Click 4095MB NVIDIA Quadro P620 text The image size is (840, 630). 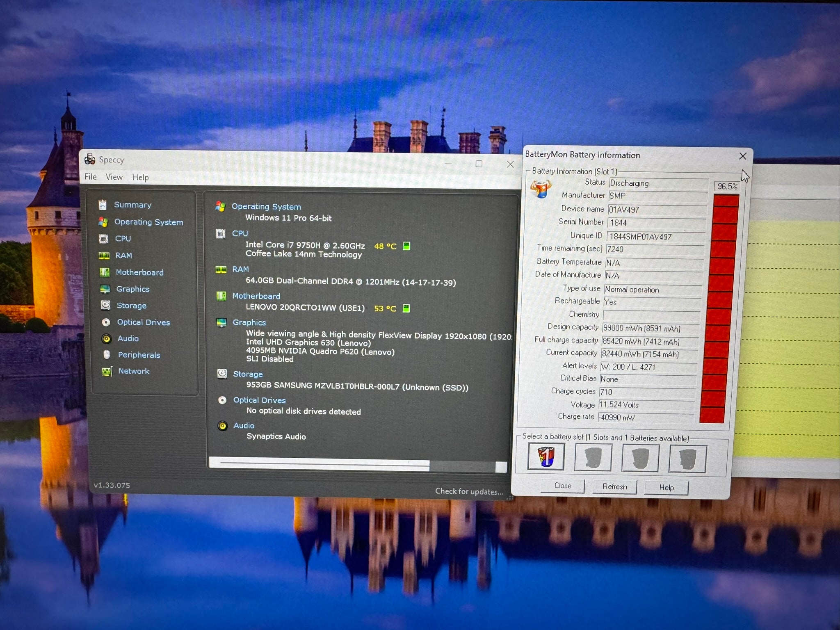(320, 352)
